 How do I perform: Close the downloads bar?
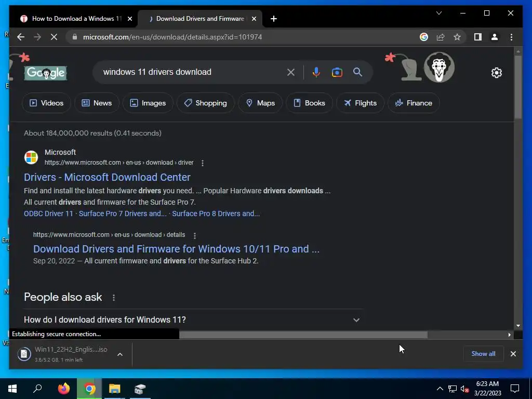coord(513,354)
